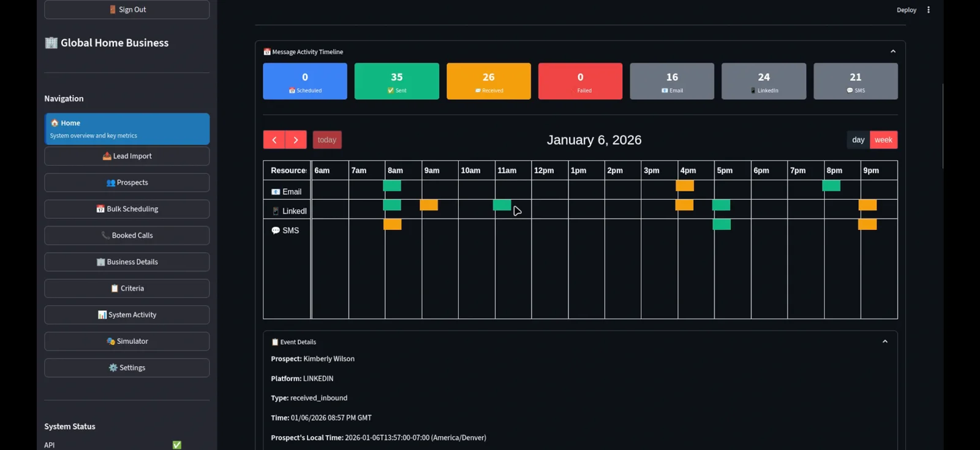This screenshot has height=450, width=980.
Task: Filter by the Scheduled count card
Action: [305, 81]
